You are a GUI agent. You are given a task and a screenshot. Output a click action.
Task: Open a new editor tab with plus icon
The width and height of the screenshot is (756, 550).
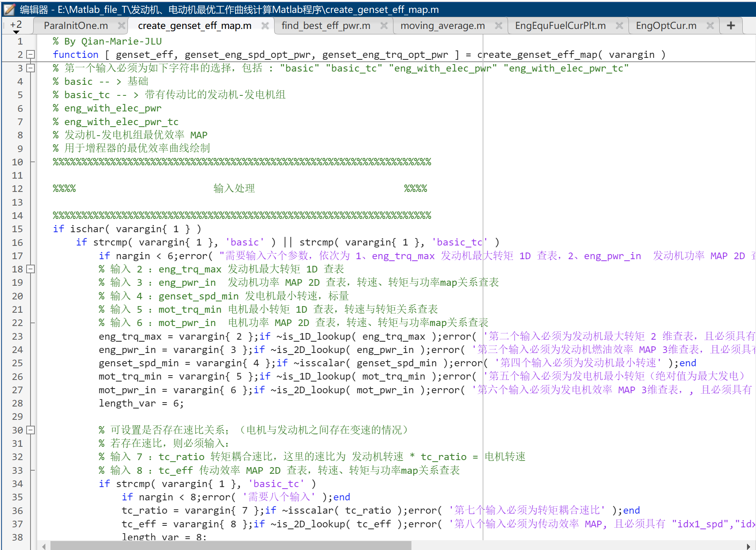731,26
